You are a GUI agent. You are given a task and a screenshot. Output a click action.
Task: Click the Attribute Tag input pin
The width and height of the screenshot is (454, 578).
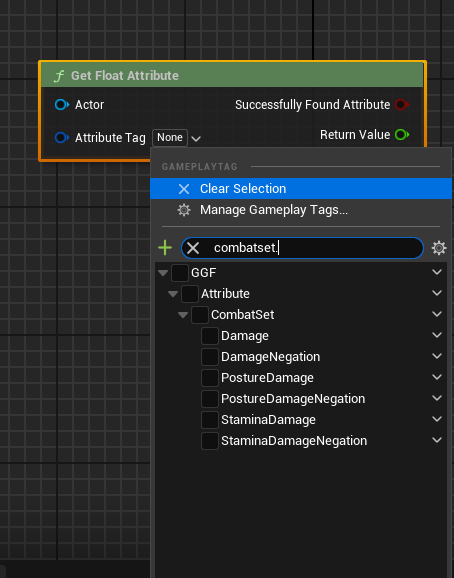coord(62,137)
